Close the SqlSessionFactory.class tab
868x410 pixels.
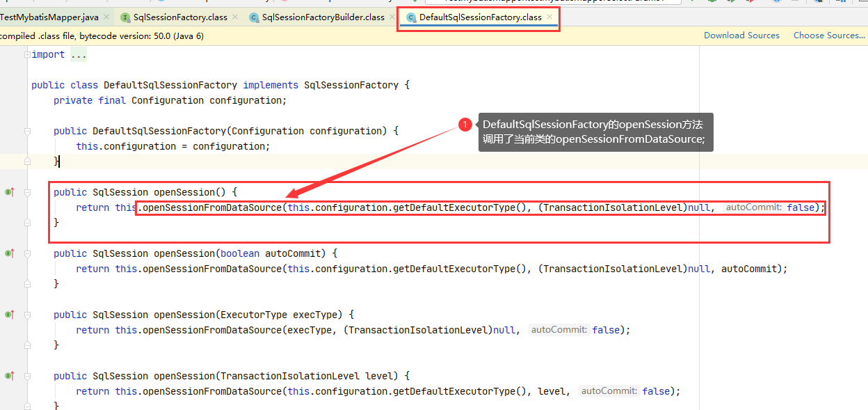(234, 17)
